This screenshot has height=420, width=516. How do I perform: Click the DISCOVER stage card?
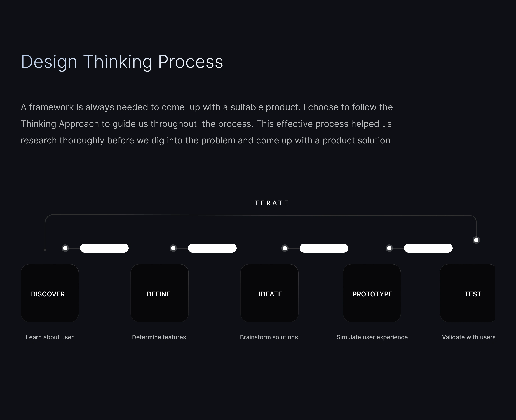[x=50, y=293]
